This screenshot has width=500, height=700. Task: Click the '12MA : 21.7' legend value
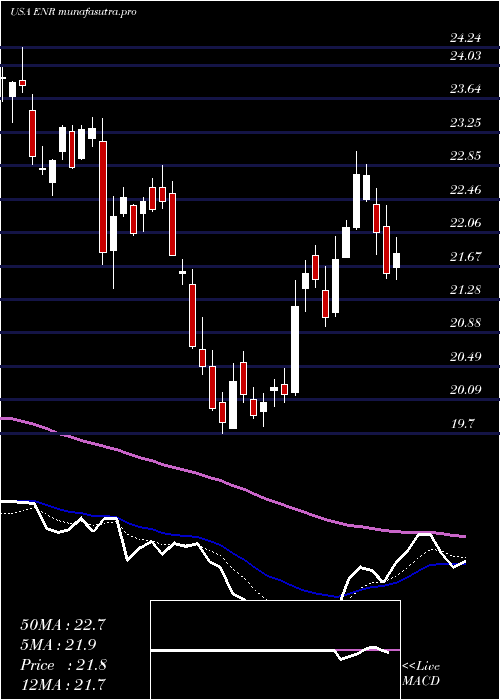point(63,684)
